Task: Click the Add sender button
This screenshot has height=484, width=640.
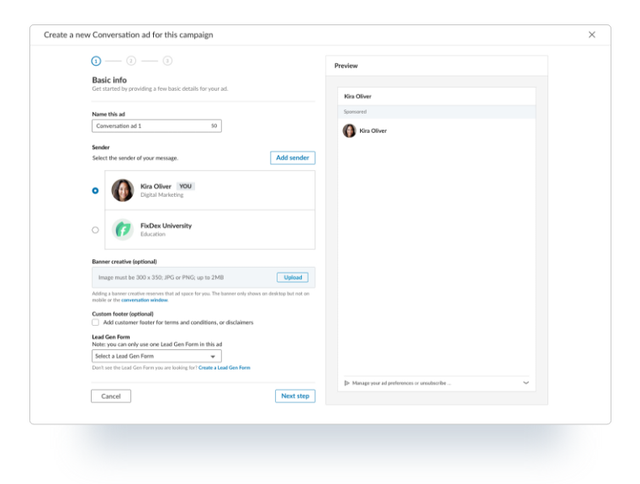Action: click(292, 158)
